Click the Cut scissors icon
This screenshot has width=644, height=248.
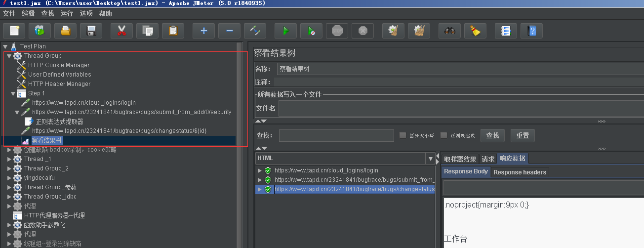point(121,31)
